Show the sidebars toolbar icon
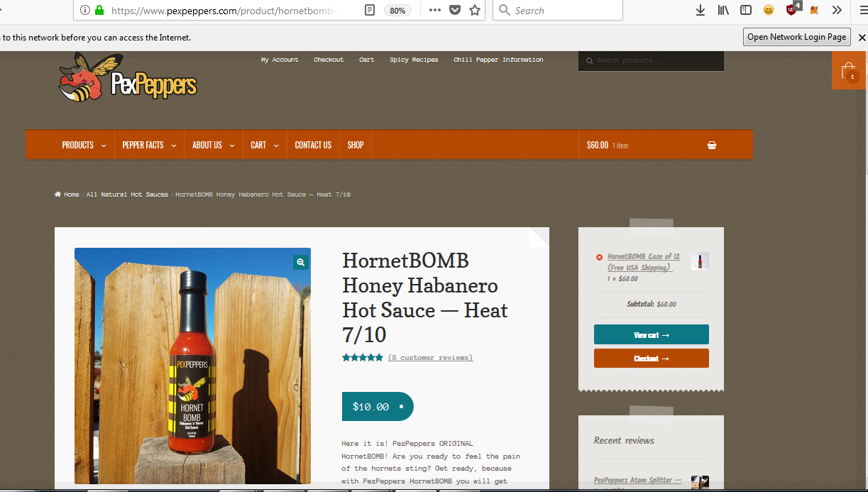 pyautogui.click(x=746, y=10)
